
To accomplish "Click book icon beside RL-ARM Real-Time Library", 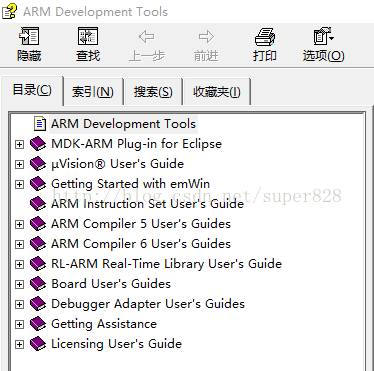I will pos(38,264).
